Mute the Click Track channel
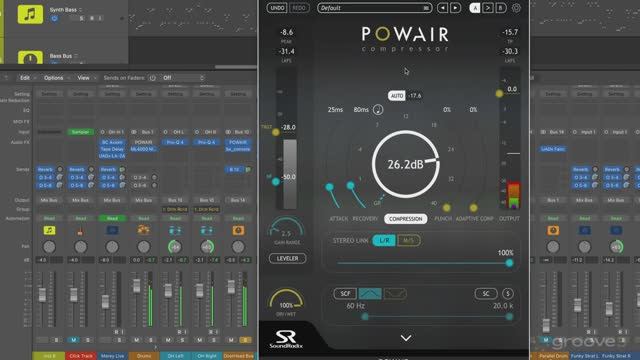This screenshot has width=640, height=360. tap(73, 340)
